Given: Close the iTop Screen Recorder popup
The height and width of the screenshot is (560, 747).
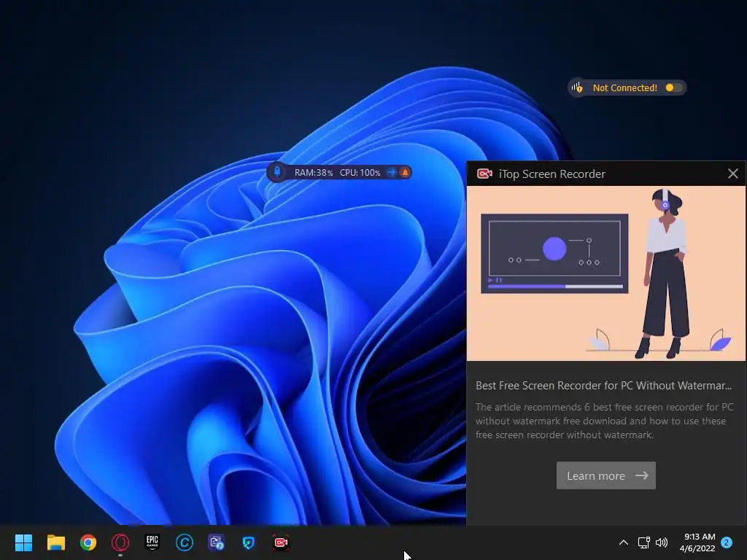Looking at the screenshot, I should [732, 174].
